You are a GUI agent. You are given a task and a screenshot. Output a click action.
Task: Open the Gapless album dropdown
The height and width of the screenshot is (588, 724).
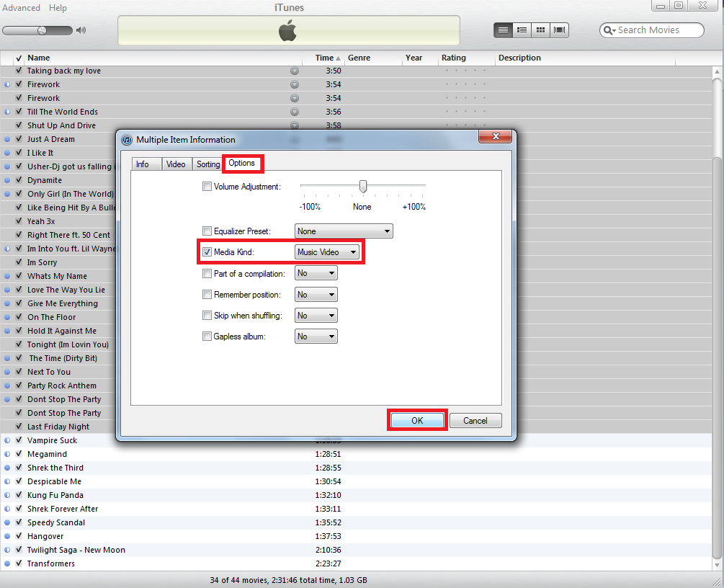coord(316,337)
